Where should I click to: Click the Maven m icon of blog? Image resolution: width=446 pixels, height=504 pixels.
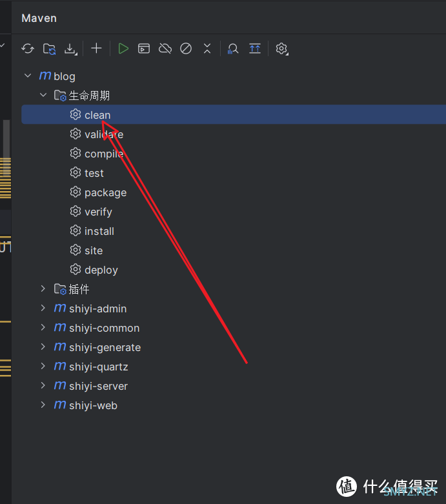45,76
